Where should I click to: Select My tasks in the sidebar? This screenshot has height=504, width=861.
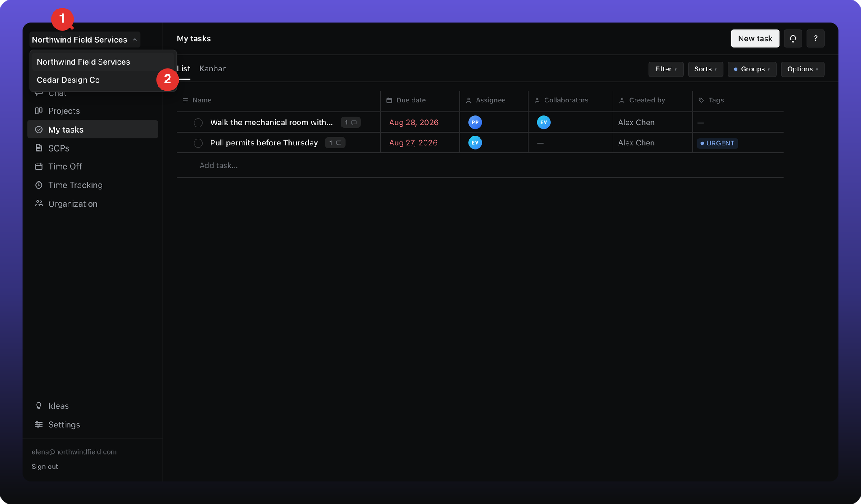pyautogui.click(x=93, y=130)
